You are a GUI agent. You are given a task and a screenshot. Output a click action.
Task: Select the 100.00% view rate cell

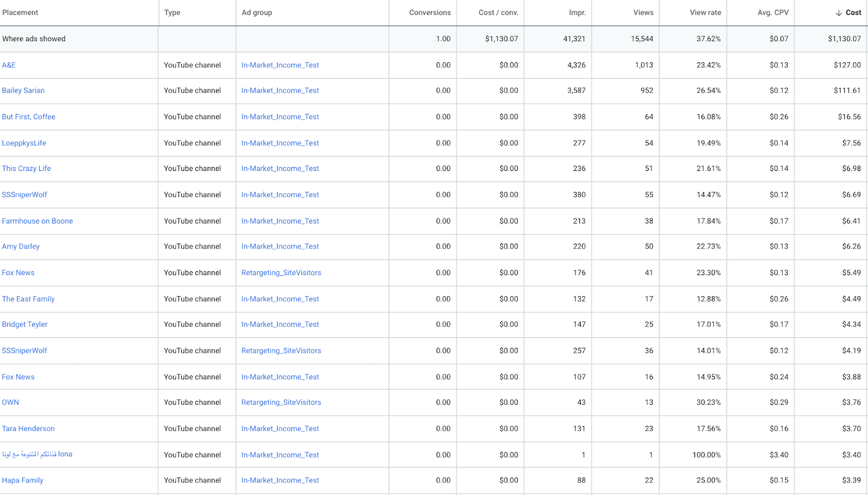point(706,455)
